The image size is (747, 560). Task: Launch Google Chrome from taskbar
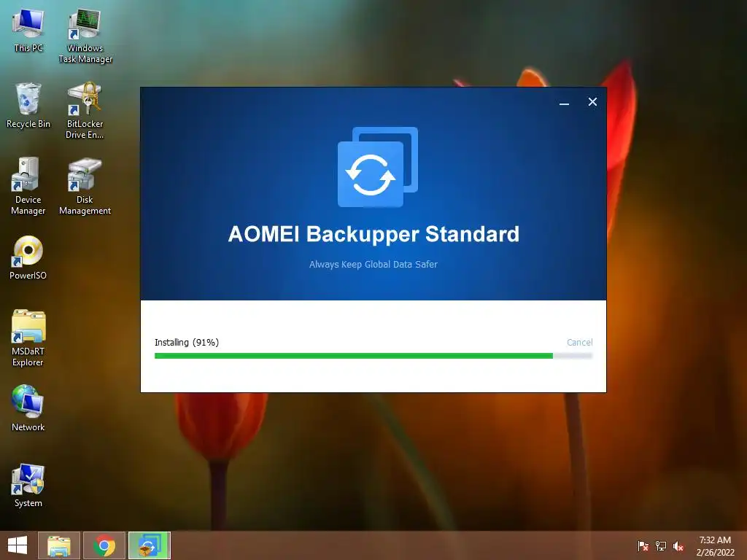[x=104, y=545]
